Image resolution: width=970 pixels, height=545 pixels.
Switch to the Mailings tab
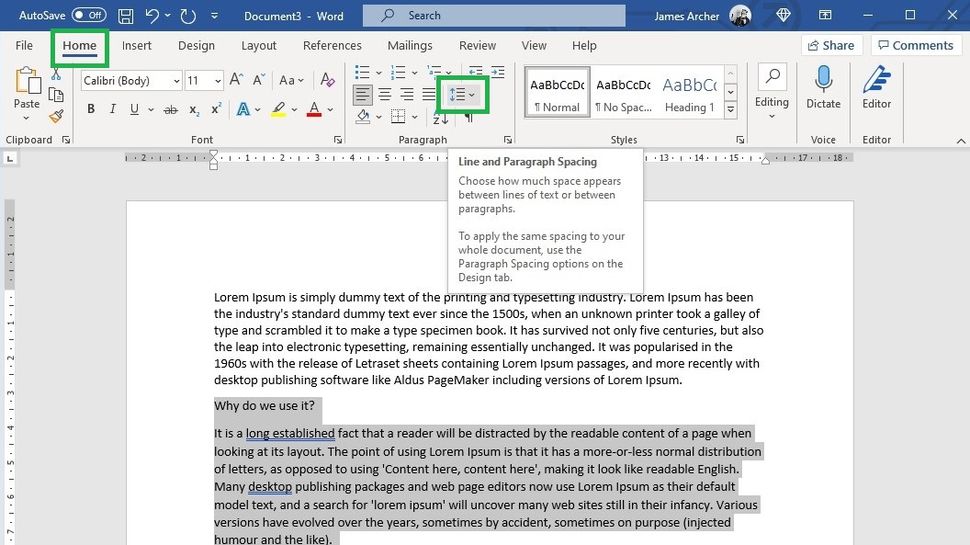pyautogui.click(x=410, y=45)
